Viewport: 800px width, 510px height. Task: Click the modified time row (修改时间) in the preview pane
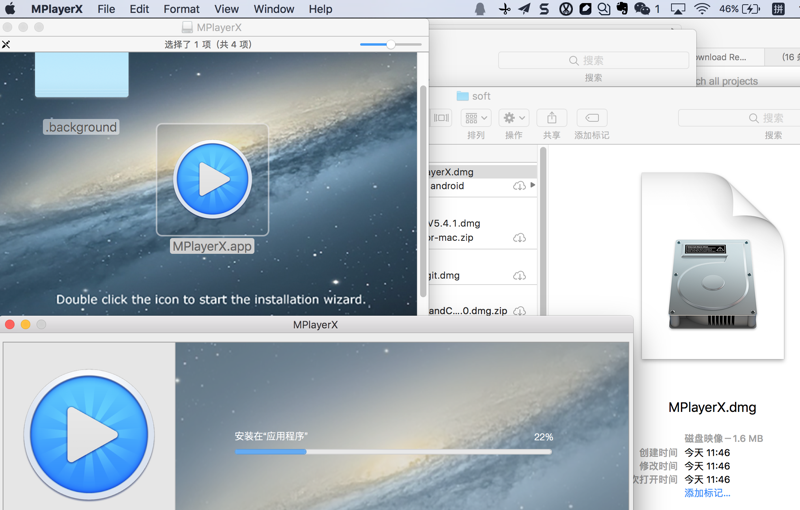685,466
